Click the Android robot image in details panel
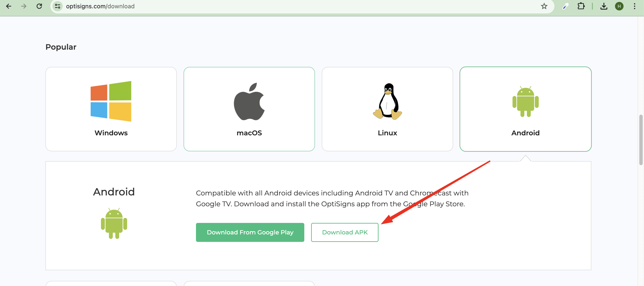Viewport: 644px width, 286px height. pyautogui.click(x=114, y=223)
